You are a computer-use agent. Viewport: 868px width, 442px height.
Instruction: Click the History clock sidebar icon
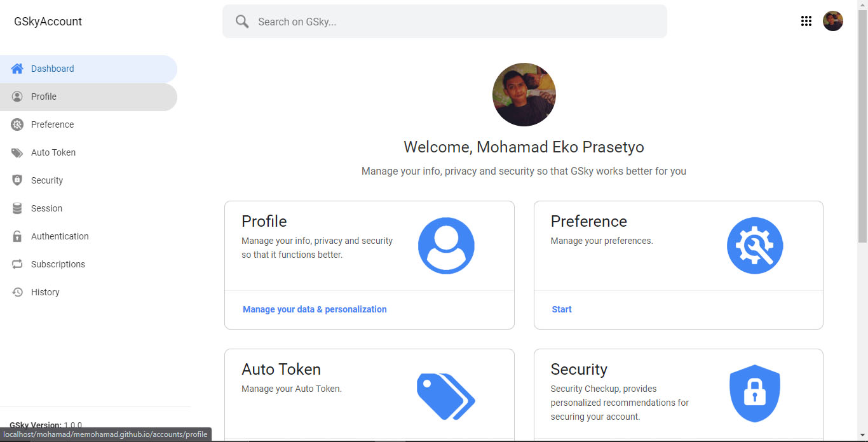coord(17,292)
